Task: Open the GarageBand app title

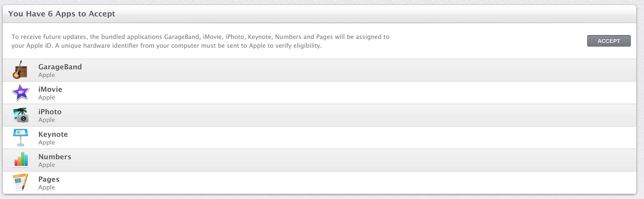Action: click(x=60, y=67)
